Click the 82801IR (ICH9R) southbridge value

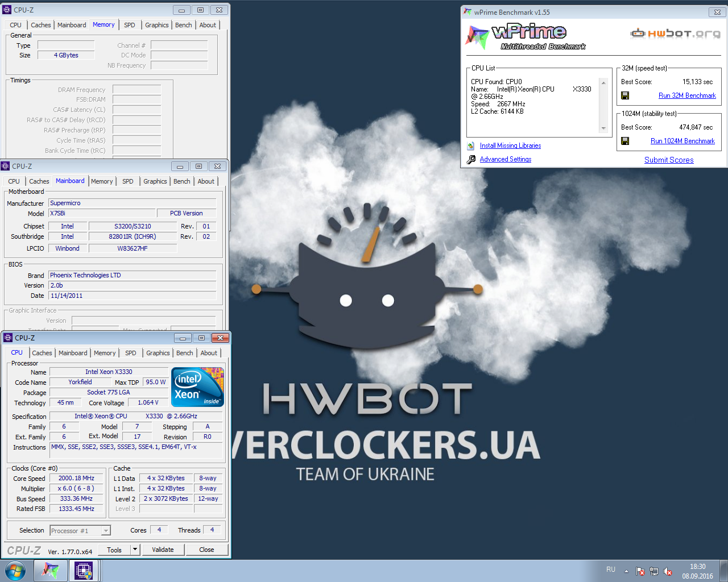[133, 236]
